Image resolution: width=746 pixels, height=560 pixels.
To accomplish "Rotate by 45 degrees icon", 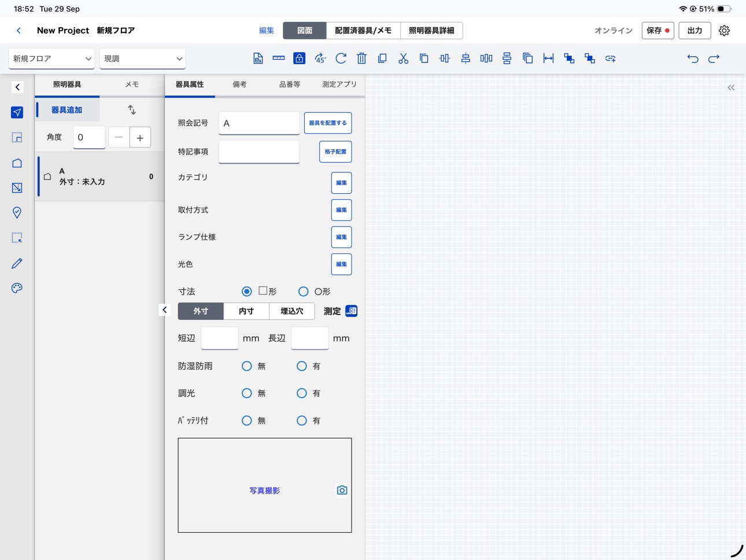I will coord(320,58).
